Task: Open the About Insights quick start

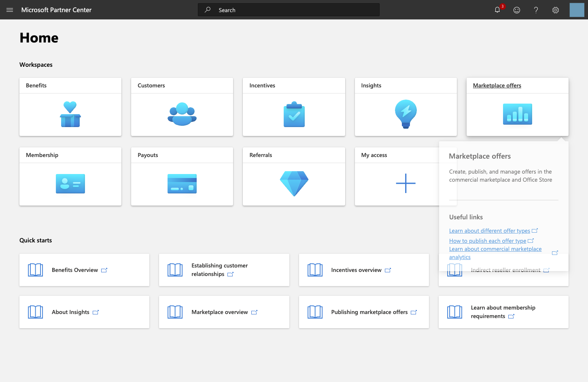Action: [x=84, y=312]
